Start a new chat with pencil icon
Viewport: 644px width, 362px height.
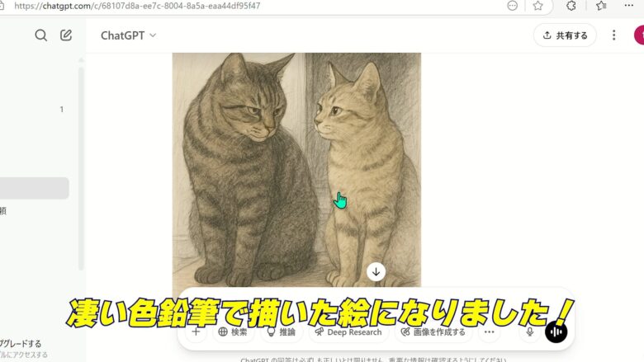click(x=66, y=35)
